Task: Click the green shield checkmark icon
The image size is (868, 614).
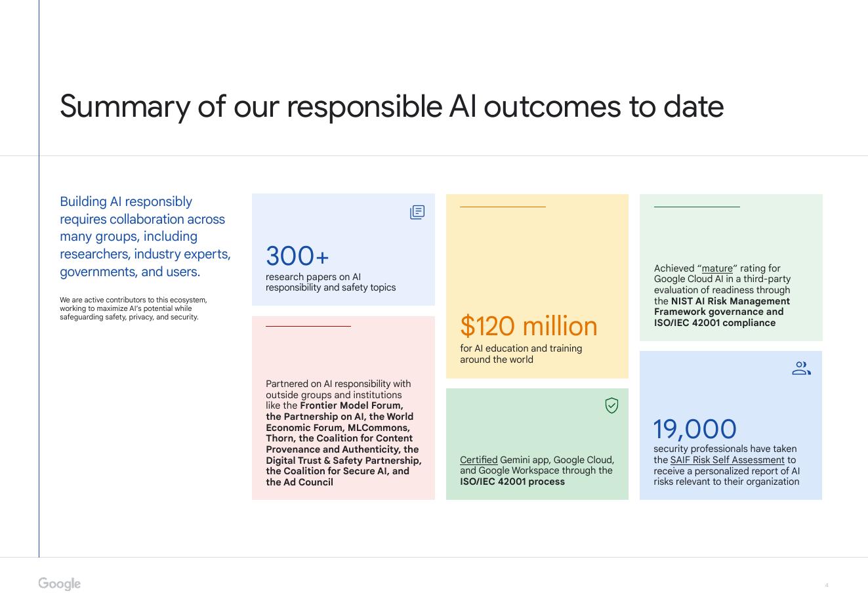Action: [x=611, y=405]
